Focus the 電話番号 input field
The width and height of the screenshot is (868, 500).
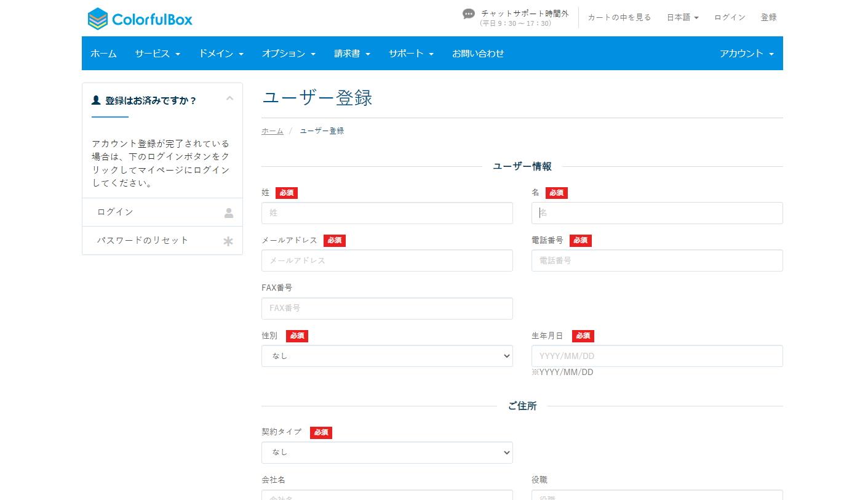(x=657, y=260)
